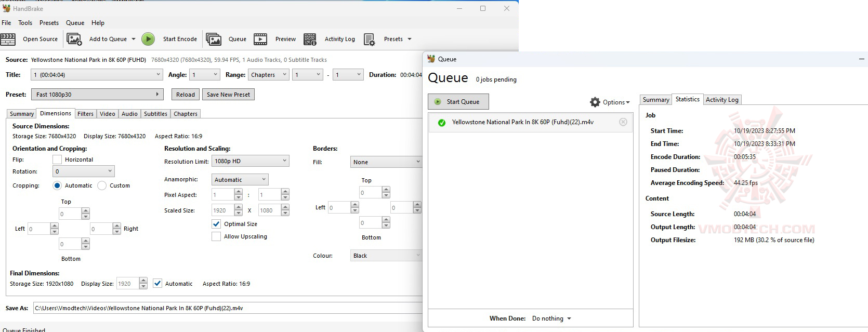
Task: Click the green play icon on Start Queue
Action: pos(438,102)
